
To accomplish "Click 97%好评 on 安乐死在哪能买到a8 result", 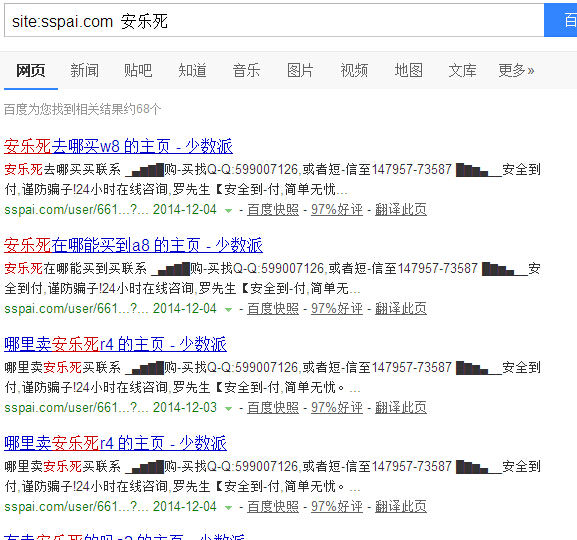I will coord(337,309).
